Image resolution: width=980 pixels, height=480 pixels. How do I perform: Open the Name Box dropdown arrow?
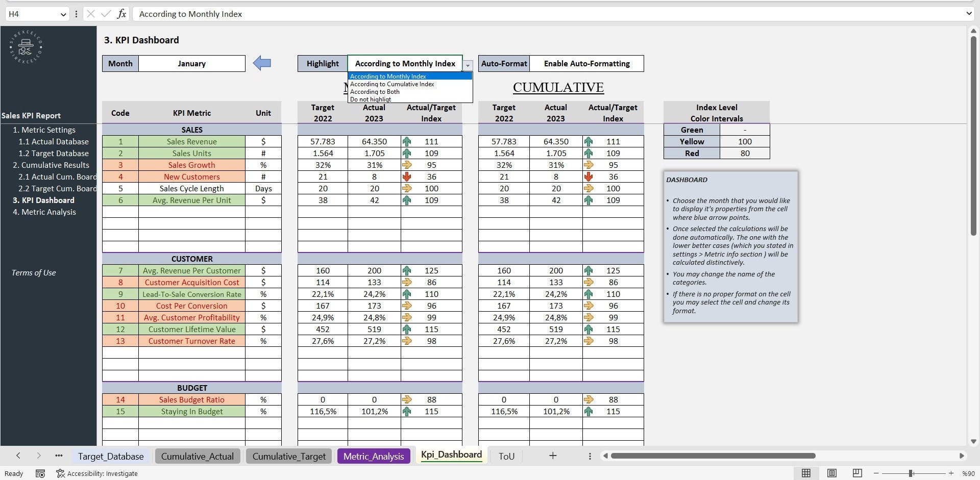[63, 14]
